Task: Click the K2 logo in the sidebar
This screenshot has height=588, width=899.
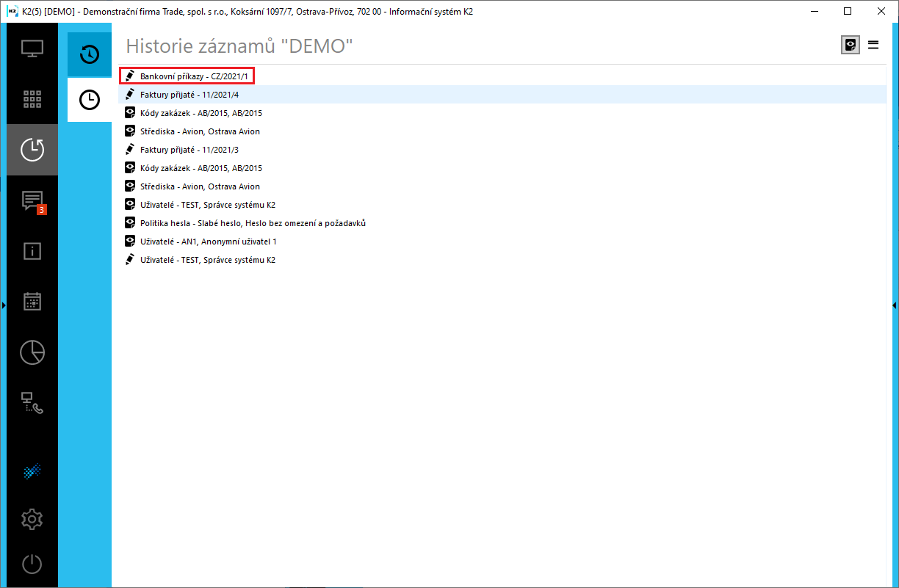Action: point(32,472)
